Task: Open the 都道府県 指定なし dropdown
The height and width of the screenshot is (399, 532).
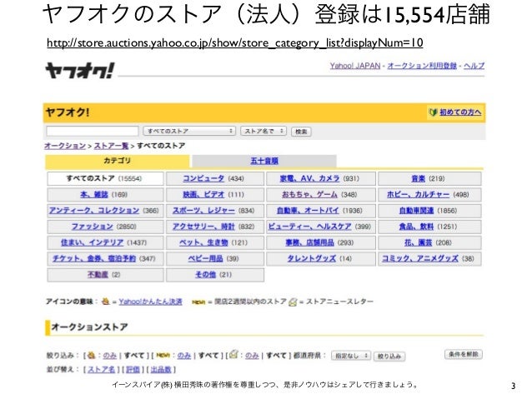Action: 351,356
